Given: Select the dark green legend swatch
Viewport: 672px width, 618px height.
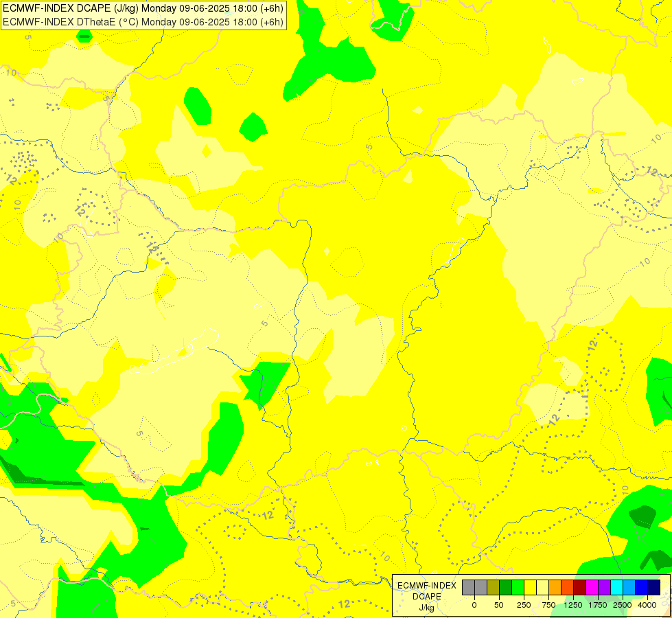Looking at the screenshot, I should point(506,588).
